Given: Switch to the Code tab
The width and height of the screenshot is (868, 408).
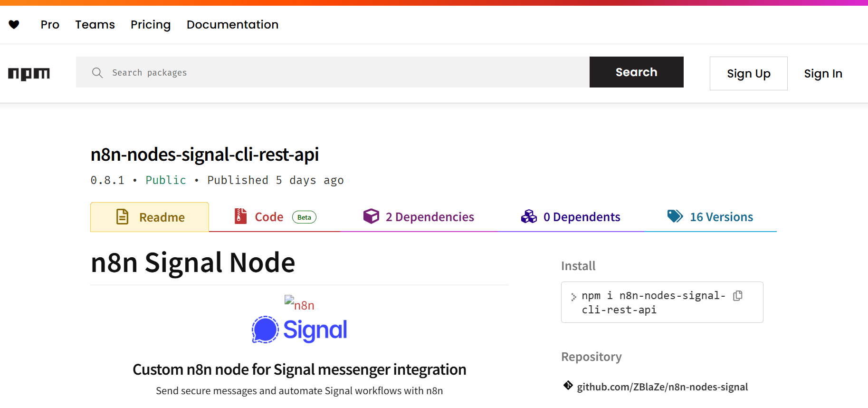Looking at the screenshot, I should pyautogui.click(x=269, y=217).
